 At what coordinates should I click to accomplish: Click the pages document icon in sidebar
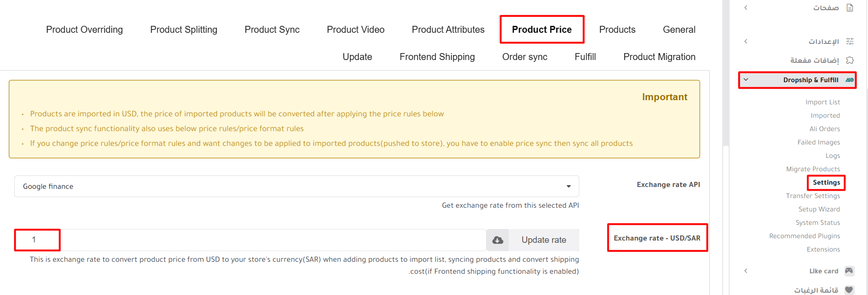click(x=850, y=8)
